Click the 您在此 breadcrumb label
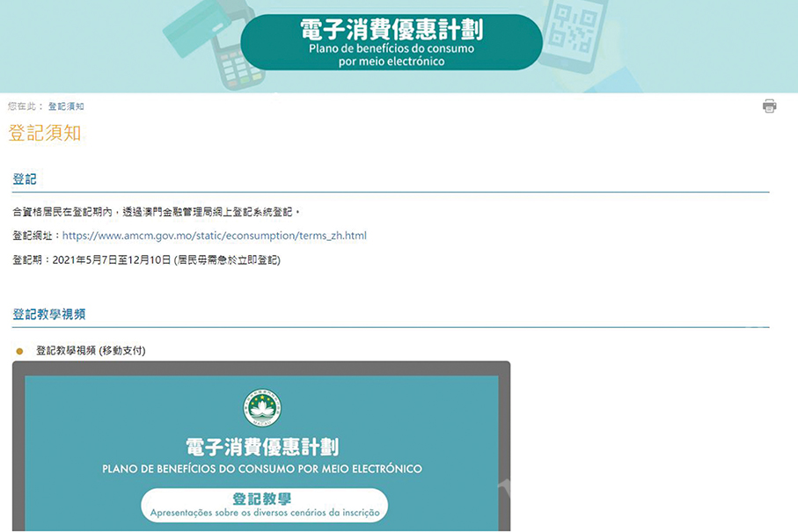Image resolution: width=798 pixels, height=532 pixels. click(x=25, y=106)
